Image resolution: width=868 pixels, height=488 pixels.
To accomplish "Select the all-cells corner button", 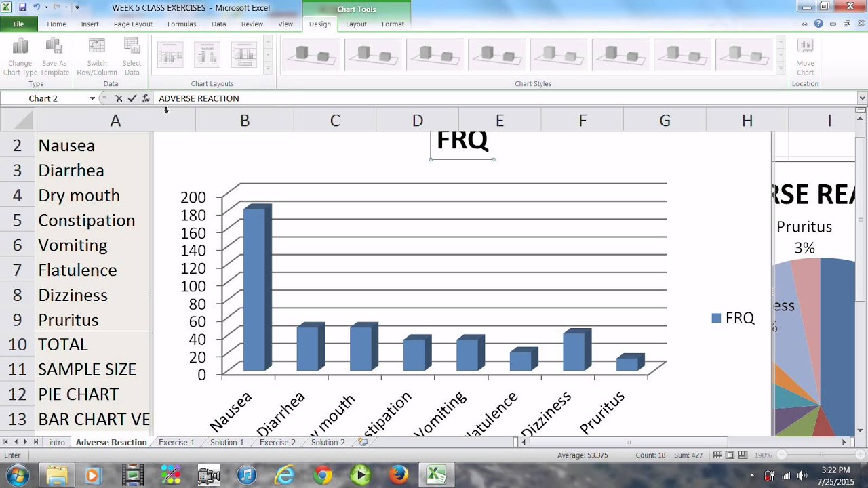I will [17, 120].
